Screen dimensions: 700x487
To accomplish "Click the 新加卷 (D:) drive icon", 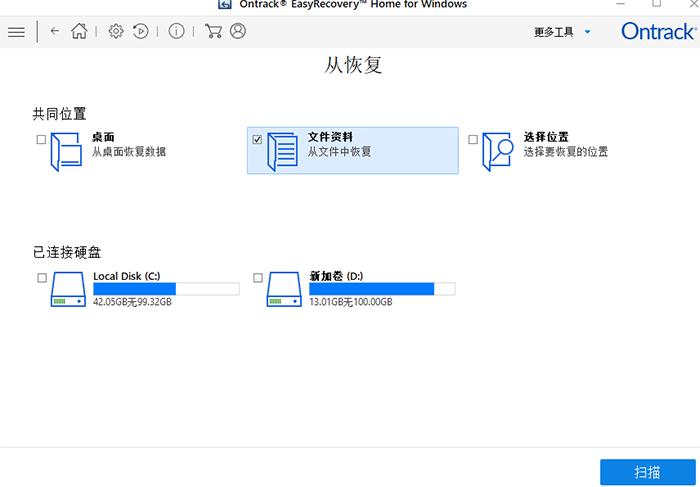I will (284, 289).
